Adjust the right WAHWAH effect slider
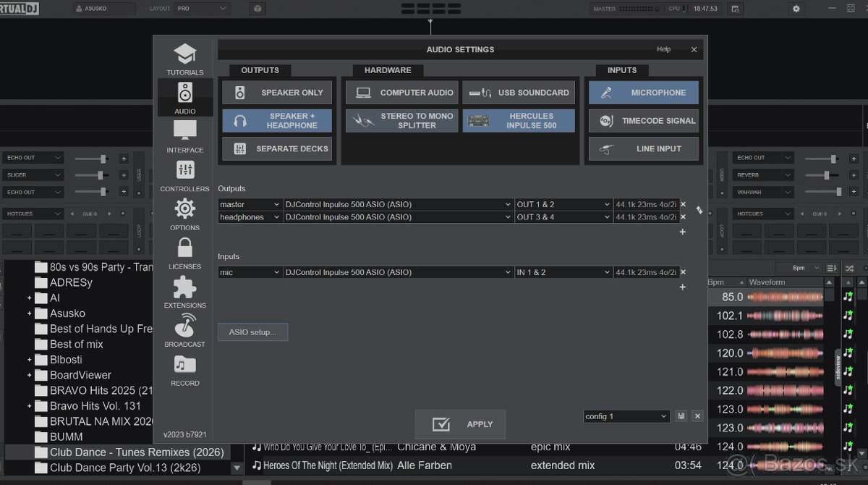 click(x=824, y=192)
